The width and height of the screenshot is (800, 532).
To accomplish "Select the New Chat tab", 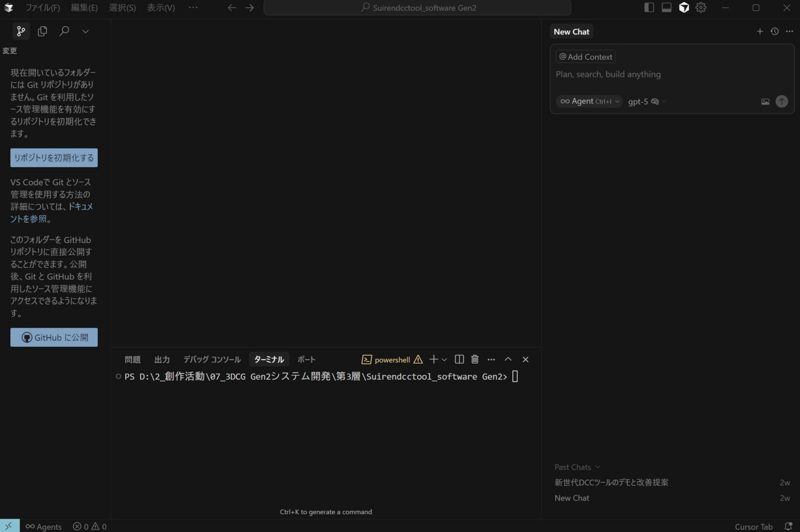I will coord(571,32).
